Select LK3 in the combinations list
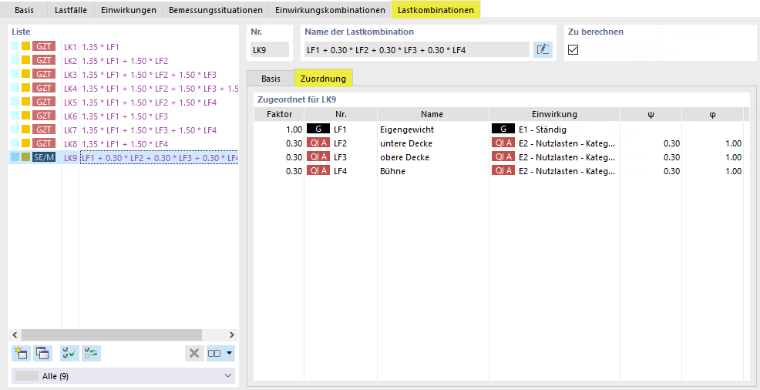The image size is (760, 390). pyautogui.click(x=124, y=75)
